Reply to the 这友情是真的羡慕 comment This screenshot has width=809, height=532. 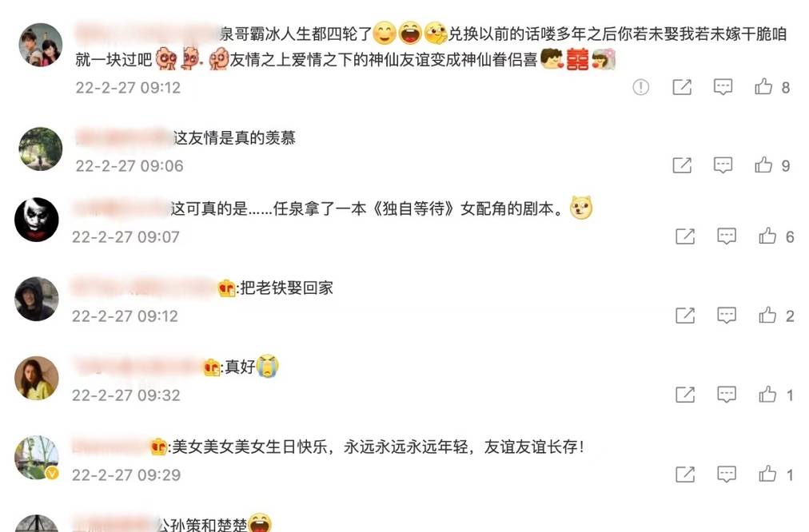pos(723,165)
